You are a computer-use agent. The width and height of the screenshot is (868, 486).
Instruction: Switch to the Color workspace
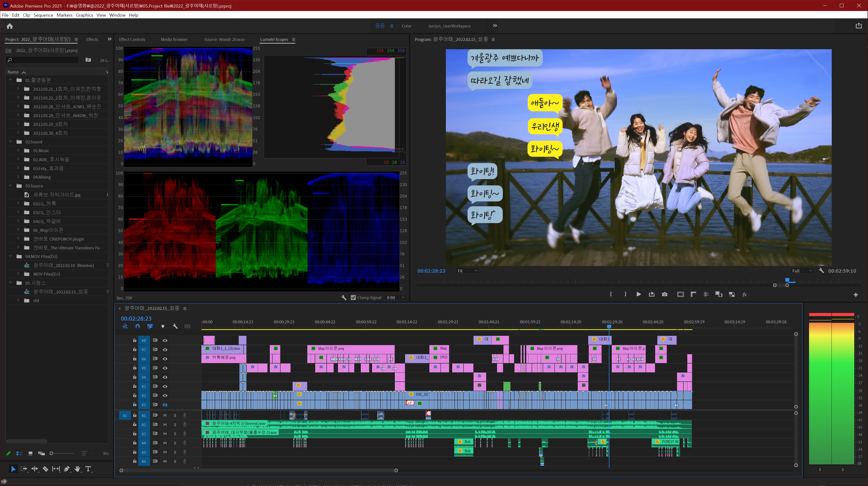coord(406,26)
